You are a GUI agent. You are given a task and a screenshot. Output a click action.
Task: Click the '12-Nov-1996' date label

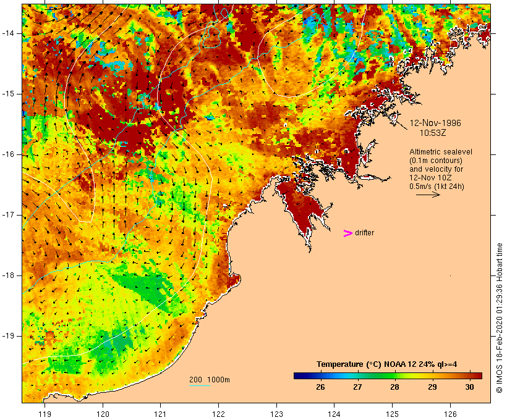pyautogui.click(x=435, y=123)
